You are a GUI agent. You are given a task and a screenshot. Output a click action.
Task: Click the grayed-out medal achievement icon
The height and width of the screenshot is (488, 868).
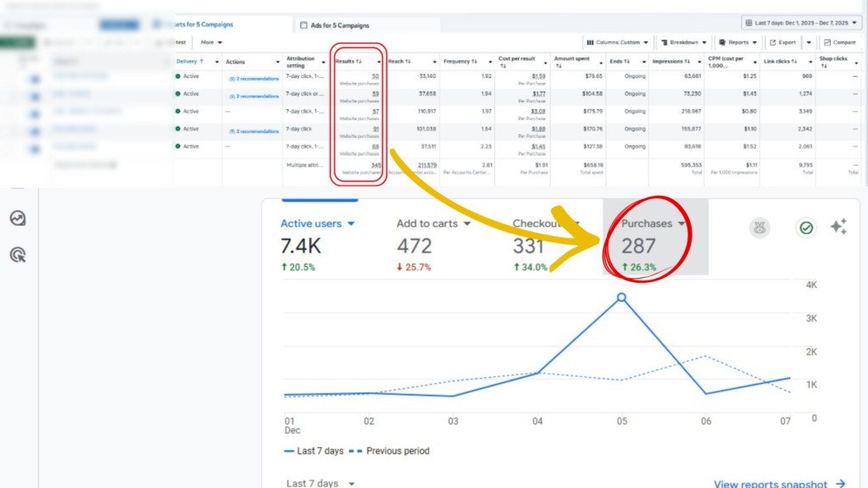tap(759, 227)
